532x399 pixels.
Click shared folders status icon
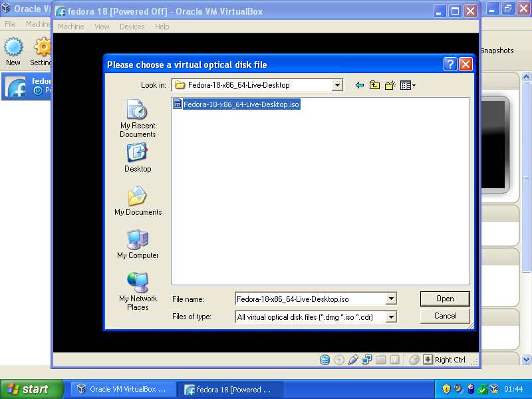(380, 360)
